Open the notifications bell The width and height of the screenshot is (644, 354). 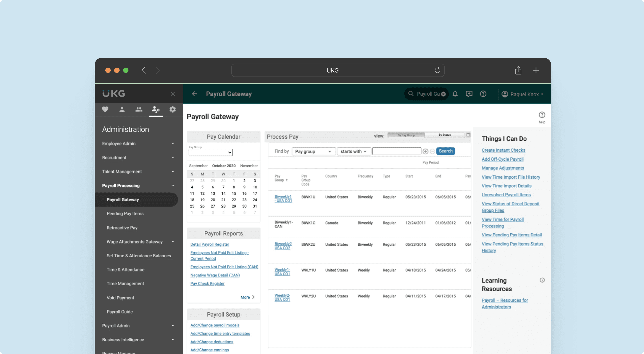pyautogui.click(x=455, y=94)
